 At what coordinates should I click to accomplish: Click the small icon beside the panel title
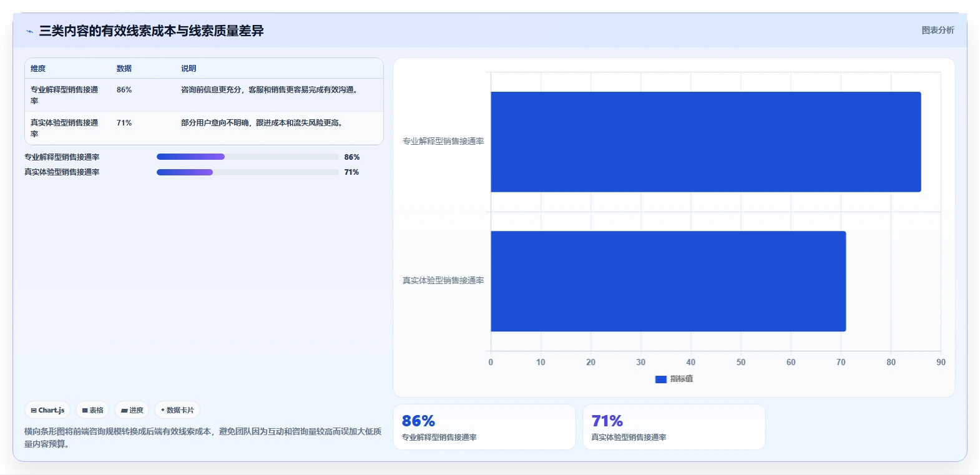(29, 31)
